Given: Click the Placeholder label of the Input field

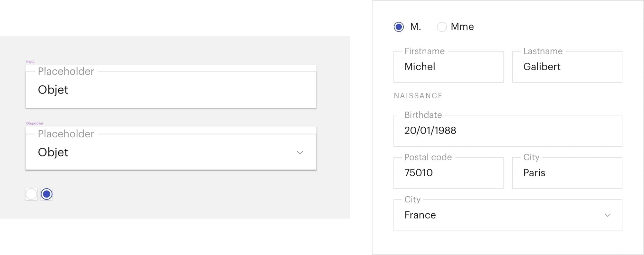Looking at the screenshot, I should [x=66, y=71].
